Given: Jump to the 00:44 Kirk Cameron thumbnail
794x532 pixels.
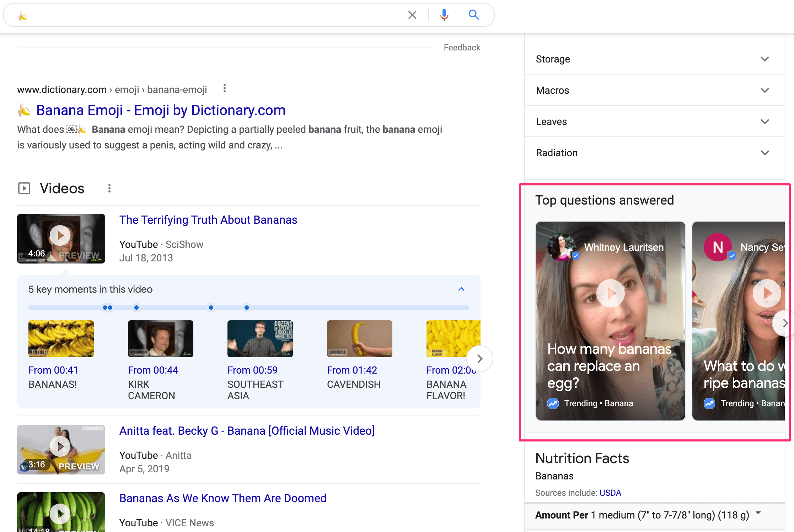Looking at the screenshot, I should coord(161,339).
